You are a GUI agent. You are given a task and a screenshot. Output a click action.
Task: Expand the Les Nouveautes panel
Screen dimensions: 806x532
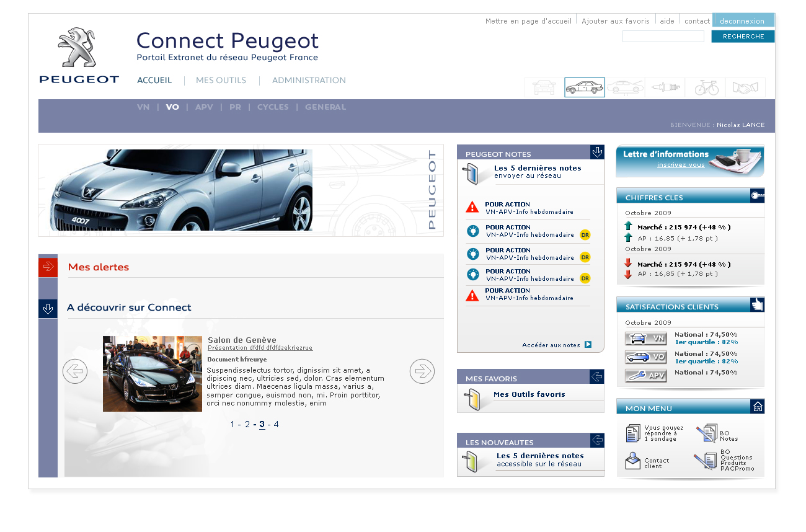(x=597, y=440)
